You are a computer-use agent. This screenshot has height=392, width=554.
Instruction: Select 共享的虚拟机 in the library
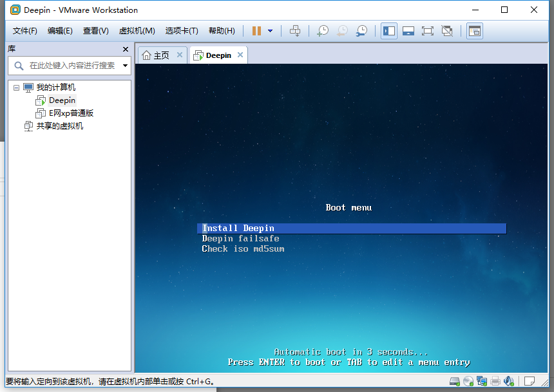point(60,126)
